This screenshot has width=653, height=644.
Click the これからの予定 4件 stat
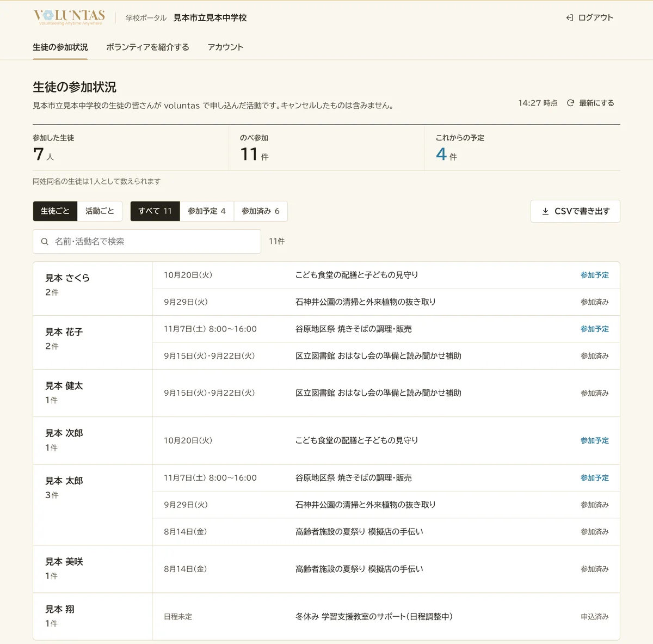click(x=522, y=148)
